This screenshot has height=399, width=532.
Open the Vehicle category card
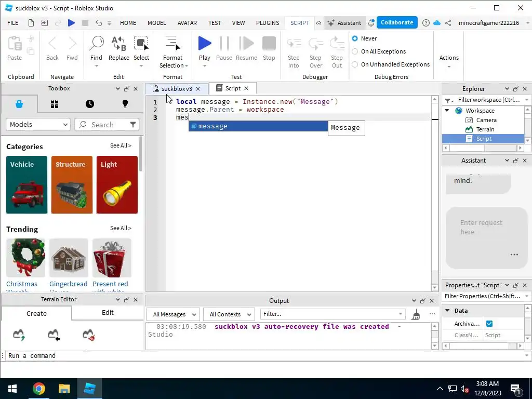tap(27, 185)
